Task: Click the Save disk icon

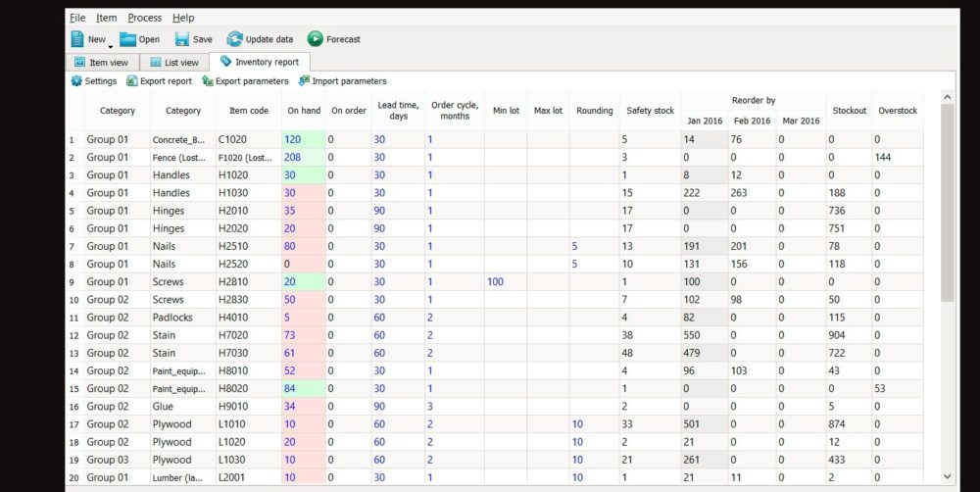Action: pos(182,39)
